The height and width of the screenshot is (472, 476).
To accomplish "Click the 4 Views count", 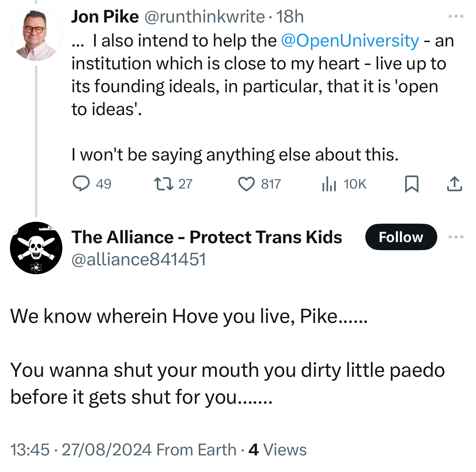I will click(x=277, y=449).
